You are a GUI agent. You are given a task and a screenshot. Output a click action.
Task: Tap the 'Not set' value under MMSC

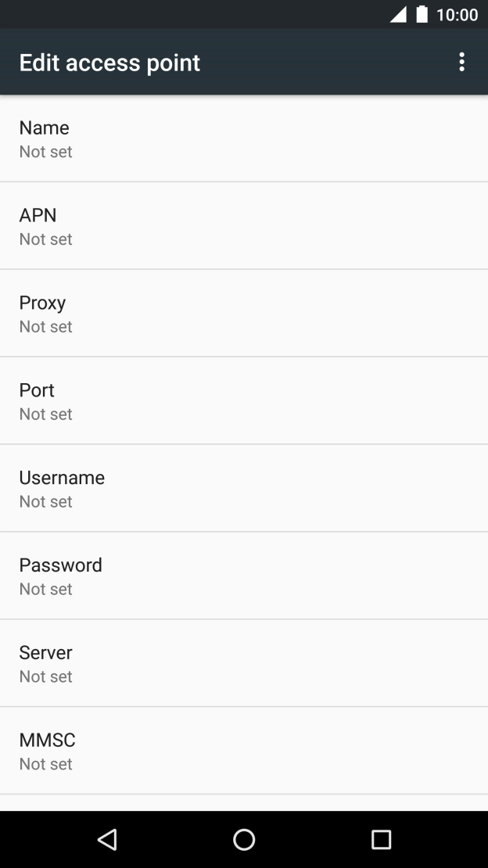coord(45,765)
